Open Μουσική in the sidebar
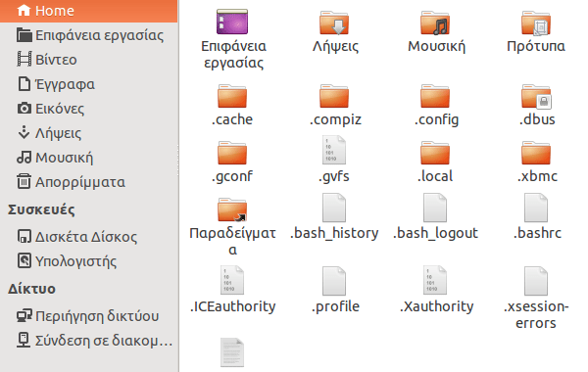The image size is (588, 372). (88, 158)
